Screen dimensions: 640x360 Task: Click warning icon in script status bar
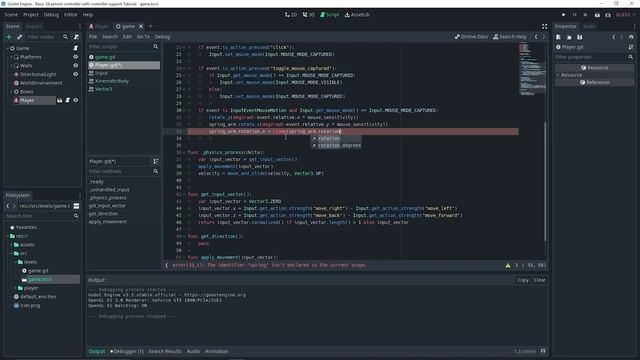point(508,265)
